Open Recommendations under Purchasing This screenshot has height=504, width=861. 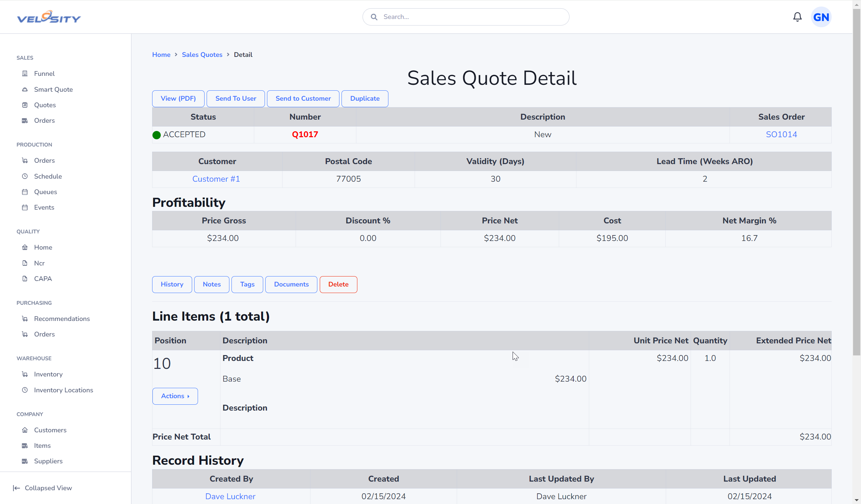tap(62, 319)
